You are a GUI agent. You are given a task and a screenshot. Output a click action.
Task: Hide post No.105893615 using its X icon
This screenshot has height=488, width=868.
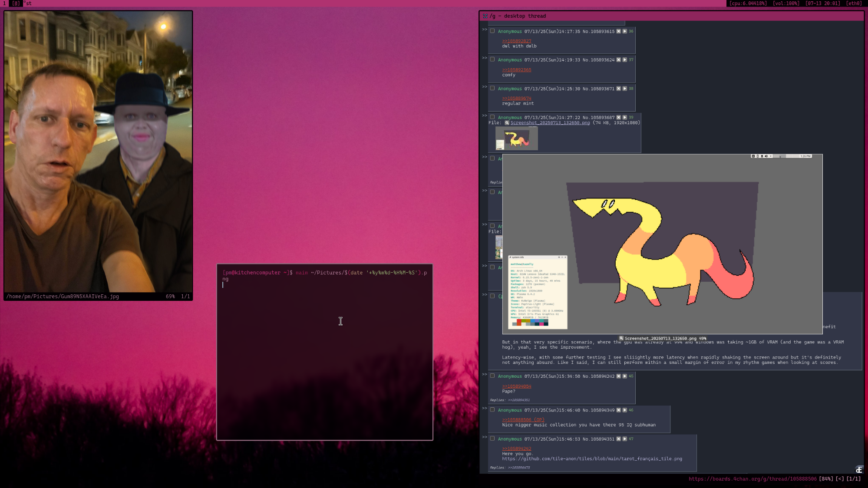click(618, 31)
